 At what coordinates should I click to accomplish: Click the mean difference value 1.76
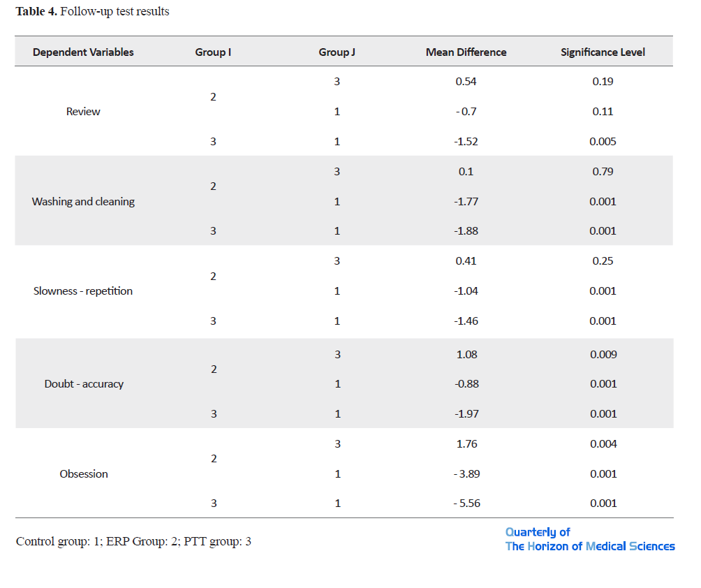tap(466, 444)
